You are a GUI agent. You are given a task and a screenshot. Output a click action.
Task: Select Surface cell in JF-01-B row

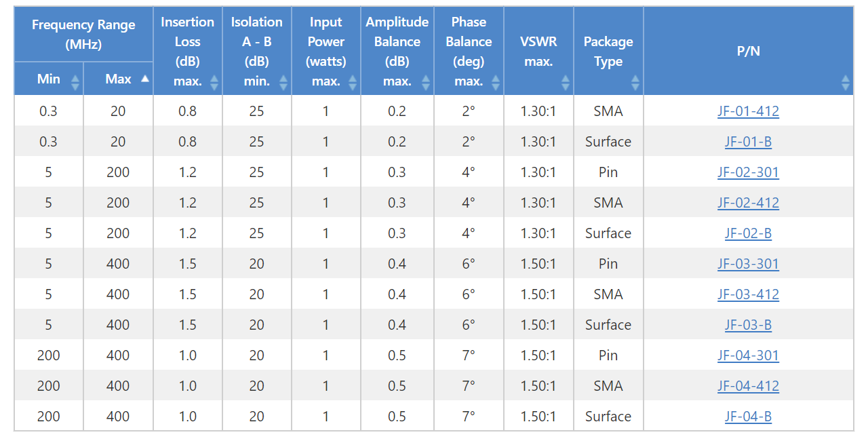608,142
